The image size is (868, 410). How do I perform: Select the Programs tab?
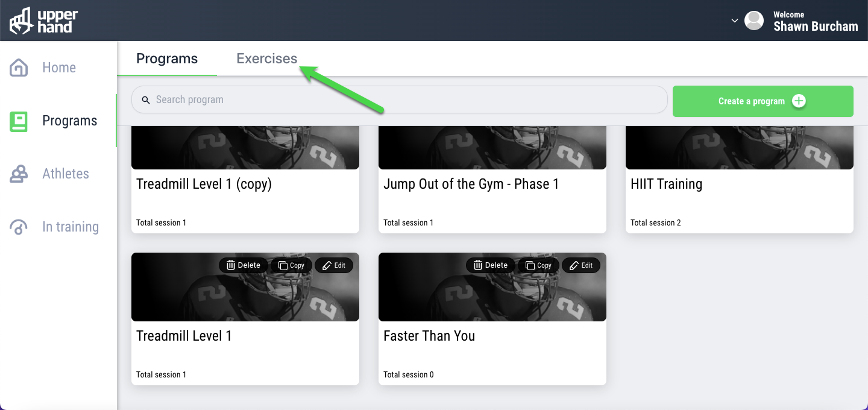tap(167, 58)
